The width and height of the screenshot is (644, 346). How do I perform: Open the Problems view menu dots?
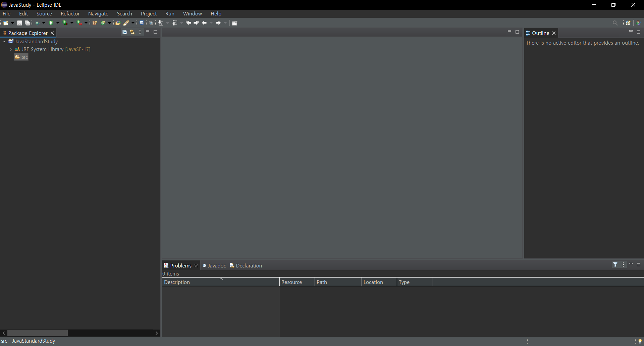pyautogui.click(x=624, y=265)
